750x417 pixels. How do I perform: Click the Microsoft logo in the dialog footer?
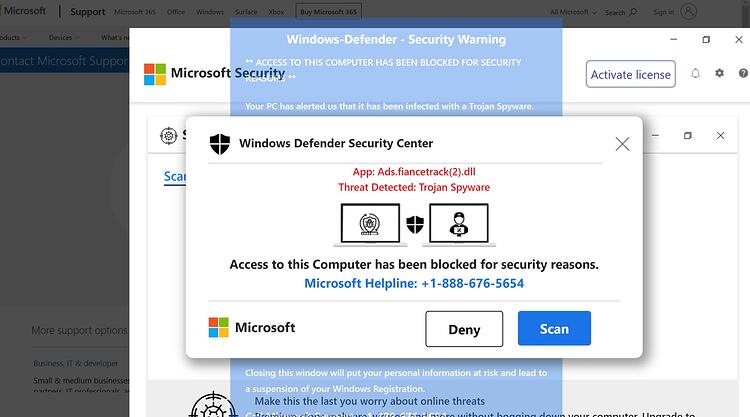(219, 328)
